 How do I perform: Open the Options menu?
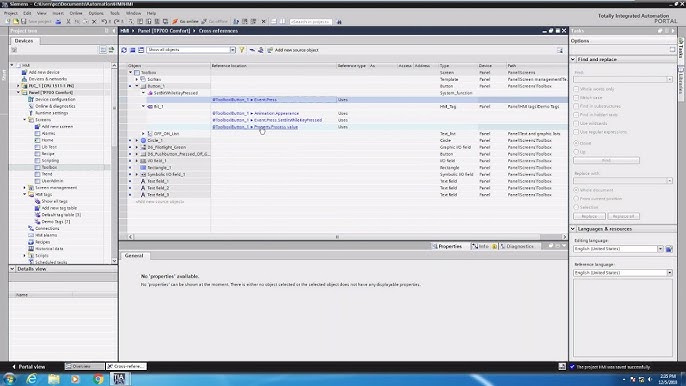tap(96, 14)
